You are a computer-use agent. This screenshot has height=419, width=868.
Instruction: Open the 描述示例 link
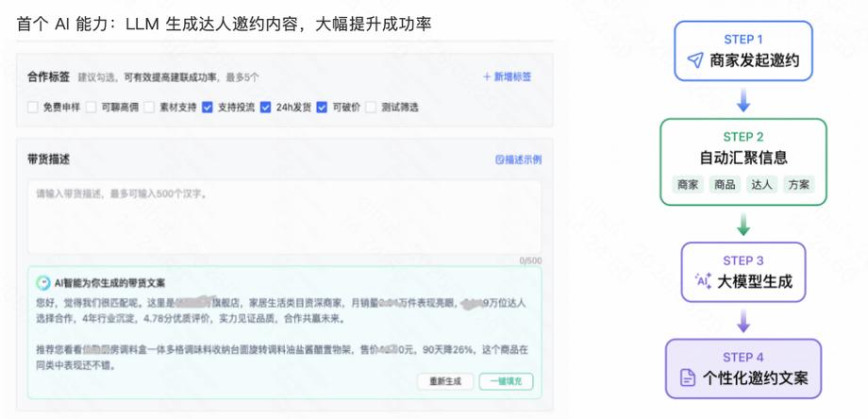tap(518, 159)
